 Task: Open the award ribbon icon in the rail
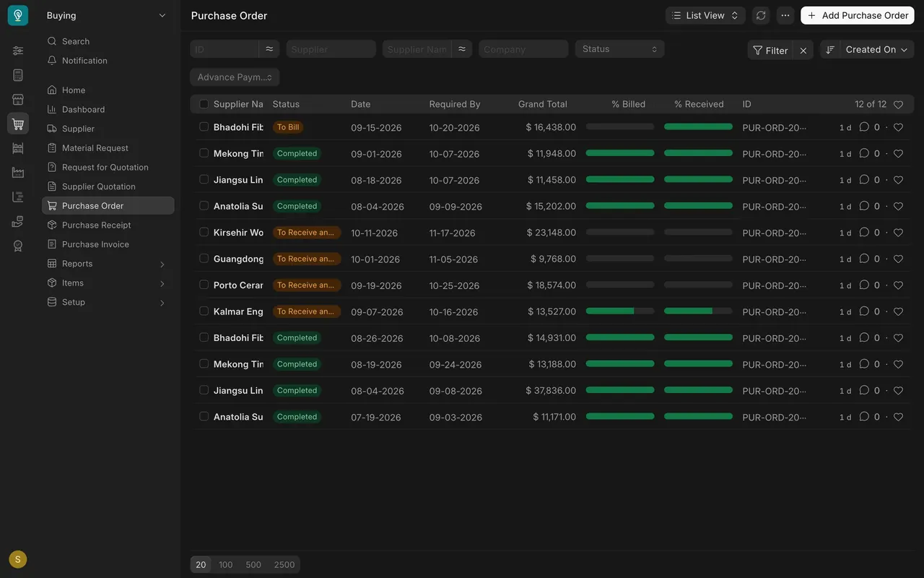[18, 246]
